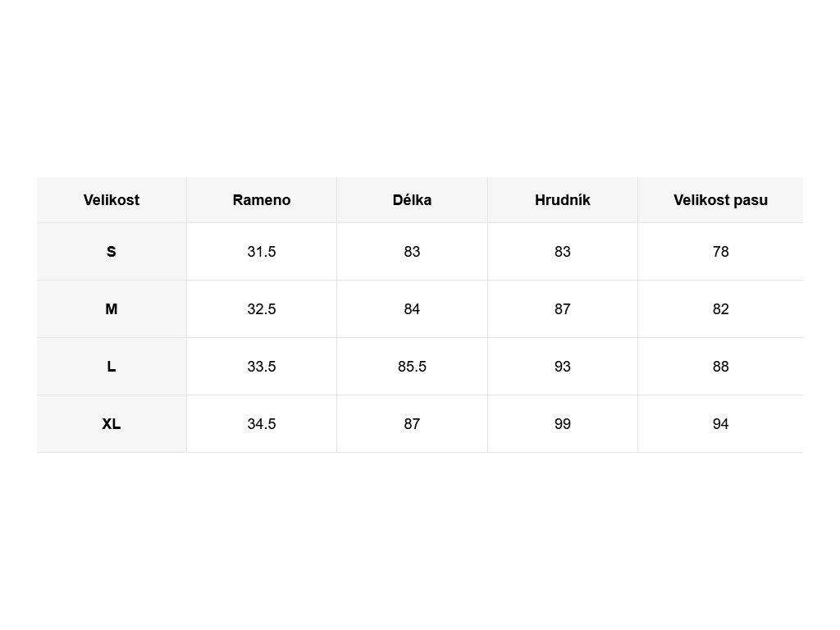Select the S size row label
The image size is (840, 630).
click(112, 252)
